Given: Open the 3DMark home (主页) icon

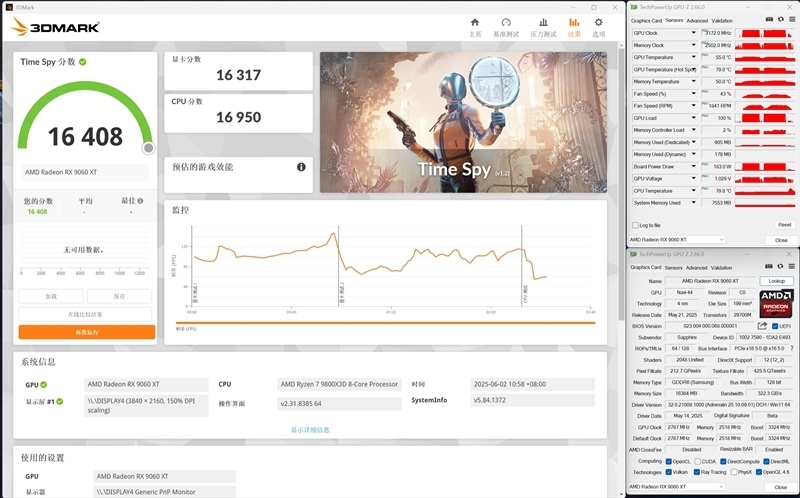Looking at the screenshot, I should pyautogui.click(x=475, y=22).
